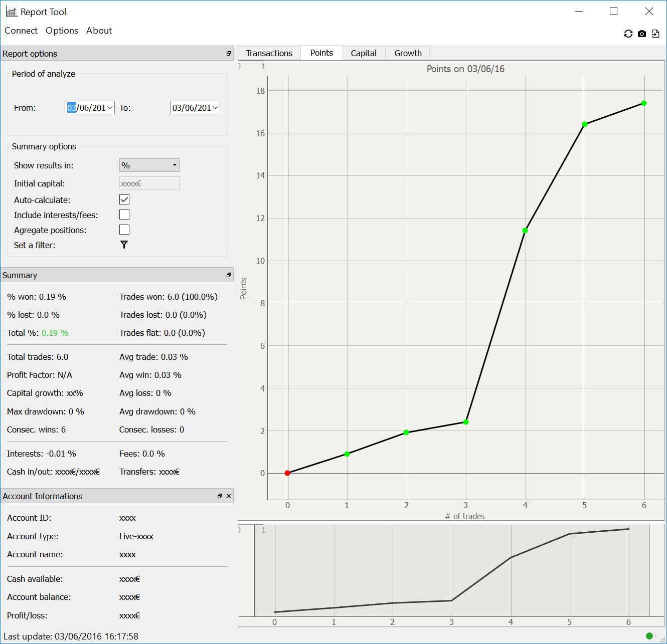This screenshot has height=644, width=667.
Task: Take a screenshot with the camera icon
Action: coord(642,34)
